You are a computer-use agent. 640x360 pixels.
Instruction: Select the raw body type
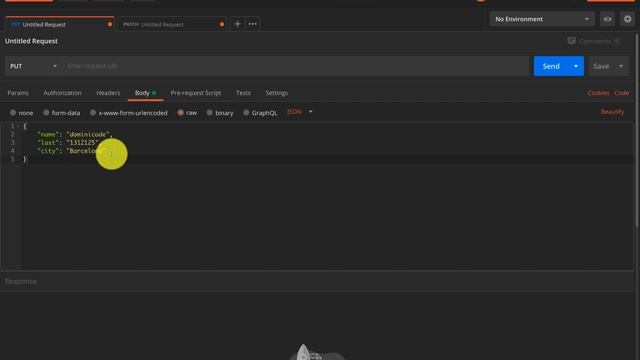(x=180, y=112)
